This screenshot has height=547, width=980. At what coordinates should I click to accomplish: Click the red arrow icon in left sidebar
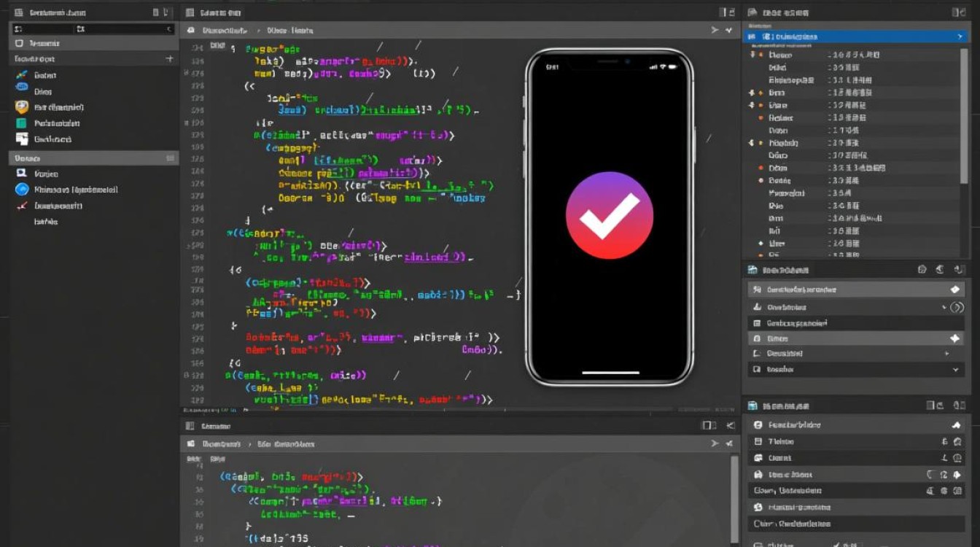[x=21, y=206]
